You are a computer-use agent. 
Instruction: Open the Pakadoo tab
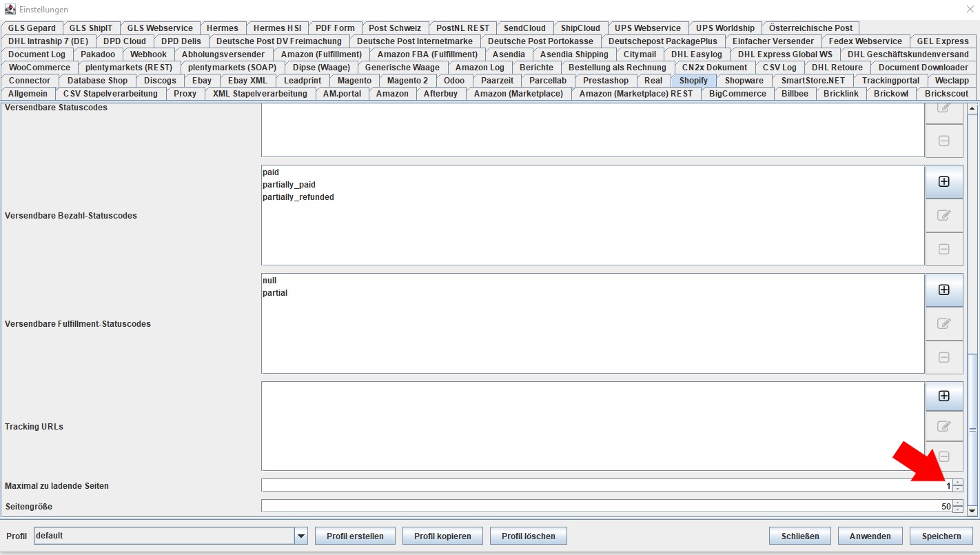99,54
